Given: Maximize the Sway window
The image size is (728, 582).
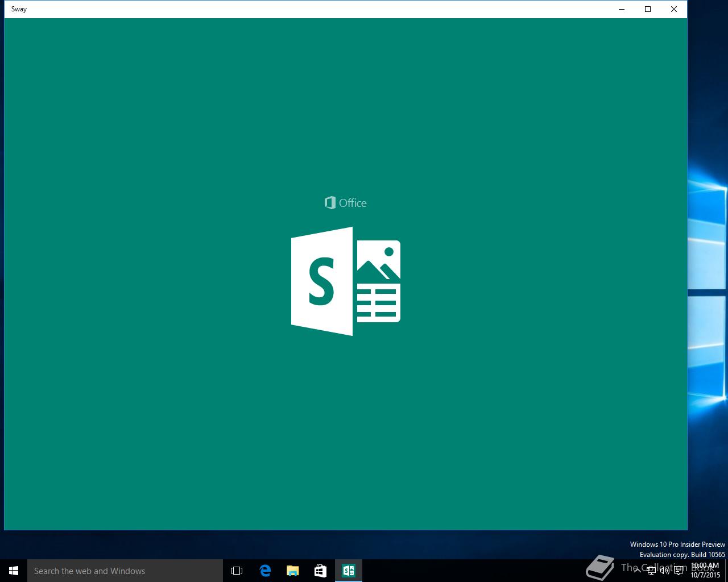Looking at the screenshot, I should pyautogui.click(x=648, y=9).
